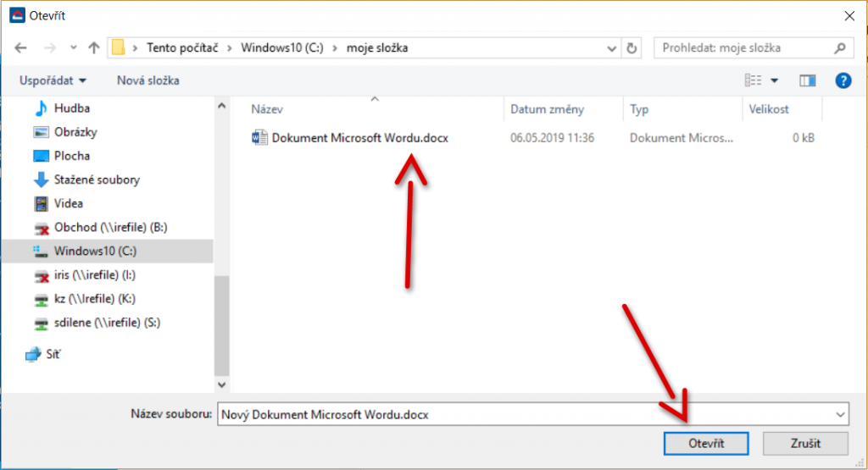The image size is (868, 470).
Task: Go up one folder level
Action: coord(93,48)
